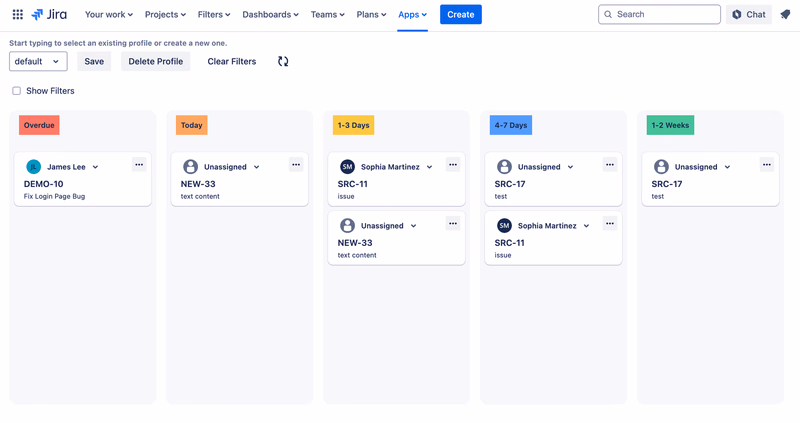Click Unassigned avatar on SRC-17 in 1-2 Weeks column
The width and height of the screenshot is (800, 423).
tap(661, 167)
